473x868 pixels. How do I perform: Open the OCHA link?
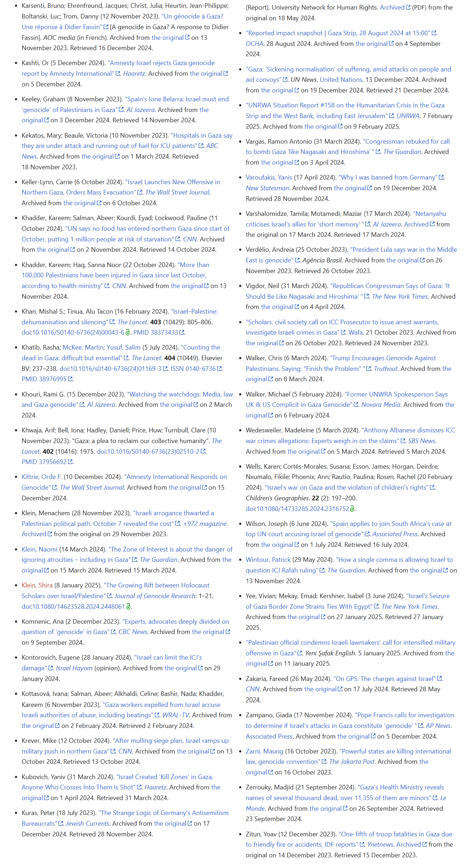click(254, 44)
